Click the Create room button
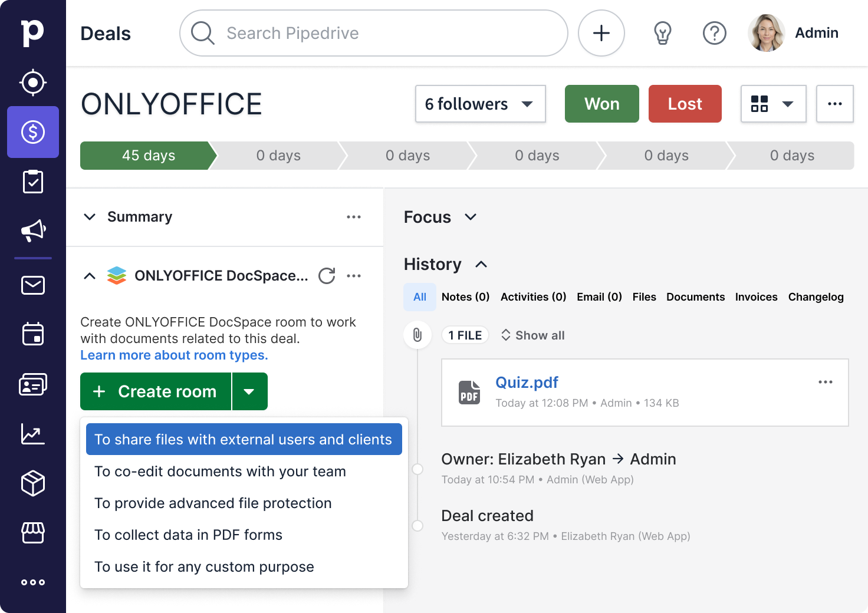 (156, 391)
